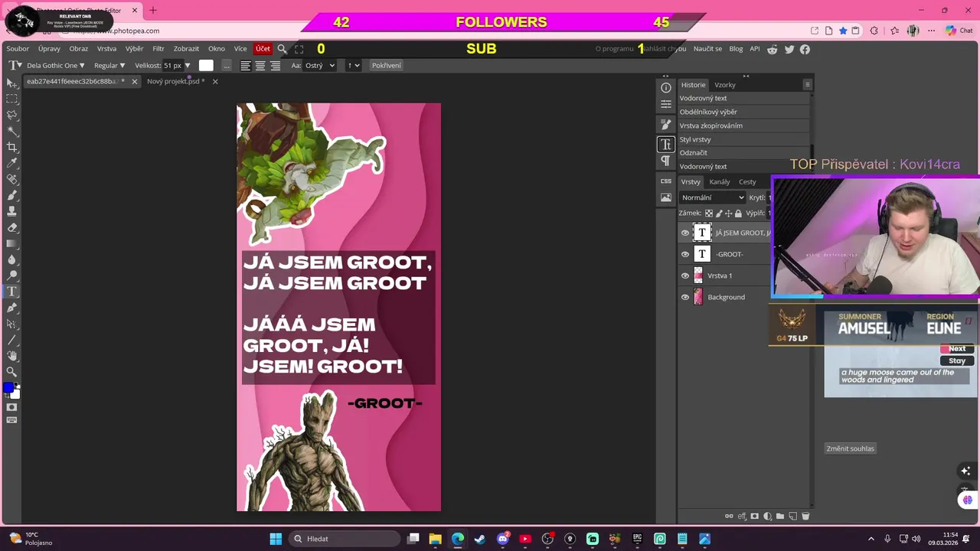Open the History panel options menu
Image resolution: width=980 pixels, height=551 pixels.
(x=807, y=85)
